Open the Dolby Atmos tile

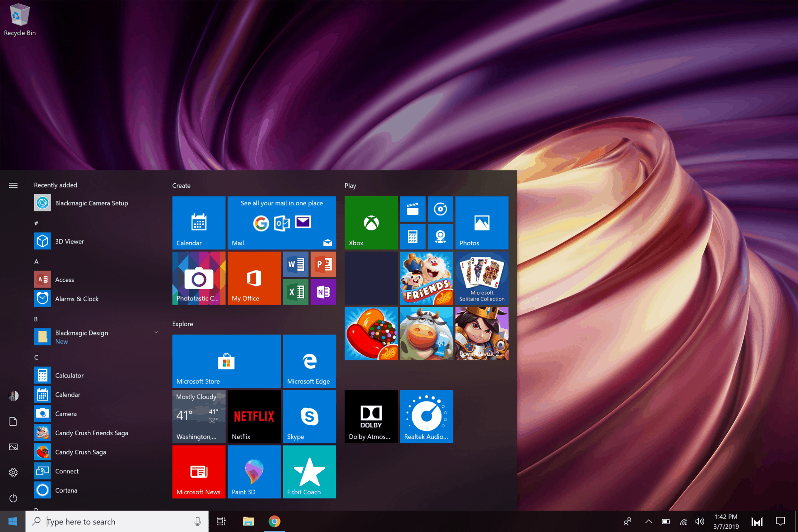click(x=371, y=416)
